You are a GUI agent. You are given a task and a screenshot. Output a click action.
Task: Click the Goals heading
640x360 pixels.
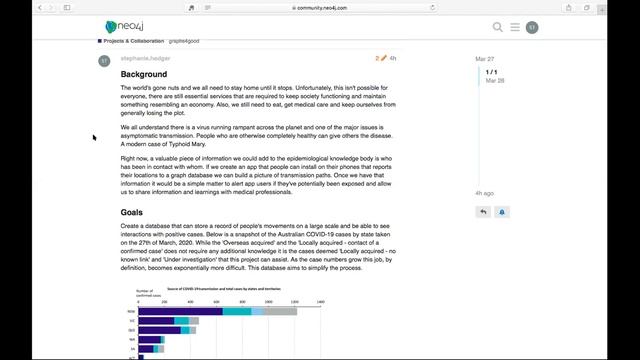point(131,212)
